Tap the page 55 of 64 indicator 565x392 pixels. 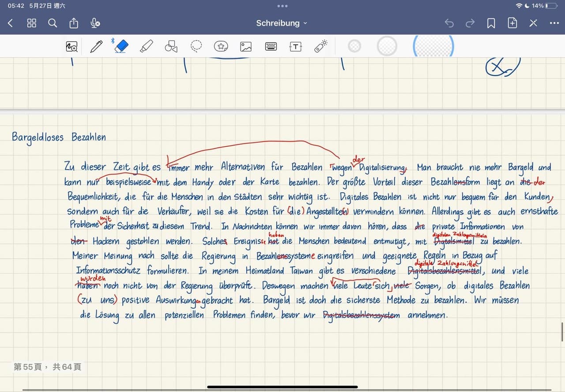click(x=48, y=366)
